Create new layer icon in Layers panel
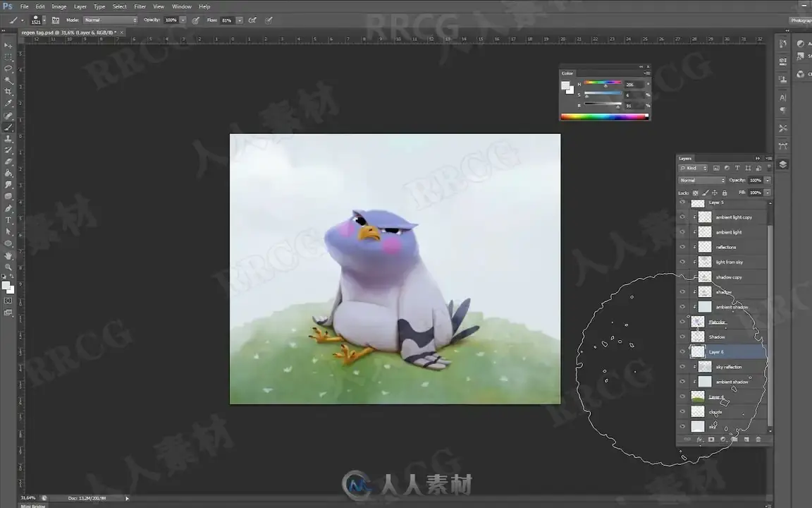The width and height of the screenshot is (812, 508). (x=746, y=440)
